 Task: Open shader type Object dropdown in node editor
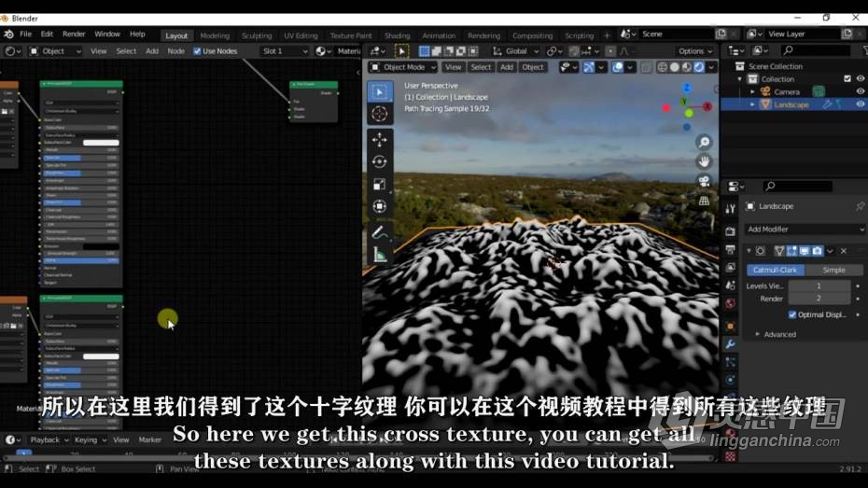coord(54,51)
